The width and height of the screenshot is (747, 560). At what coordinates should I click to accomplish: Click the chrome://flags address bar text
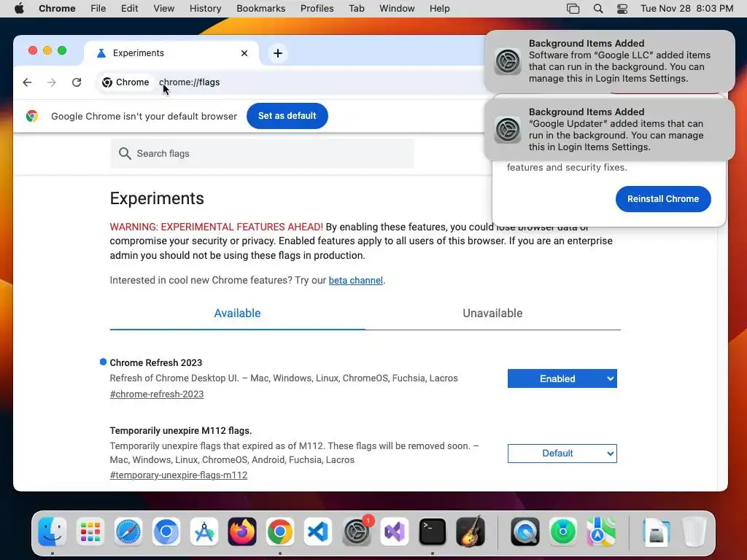pos(190,82)
